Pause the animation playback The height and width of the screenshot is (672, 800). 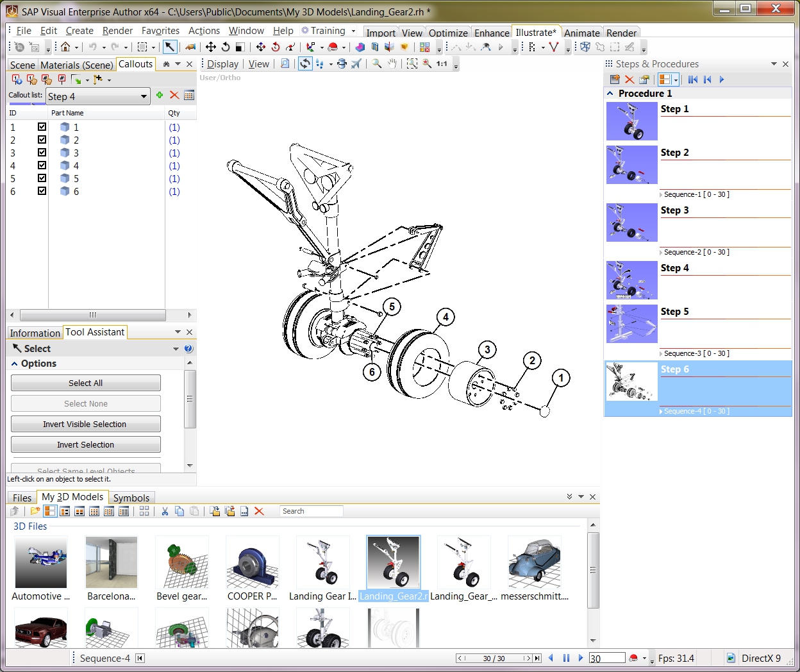pos(566,658)
